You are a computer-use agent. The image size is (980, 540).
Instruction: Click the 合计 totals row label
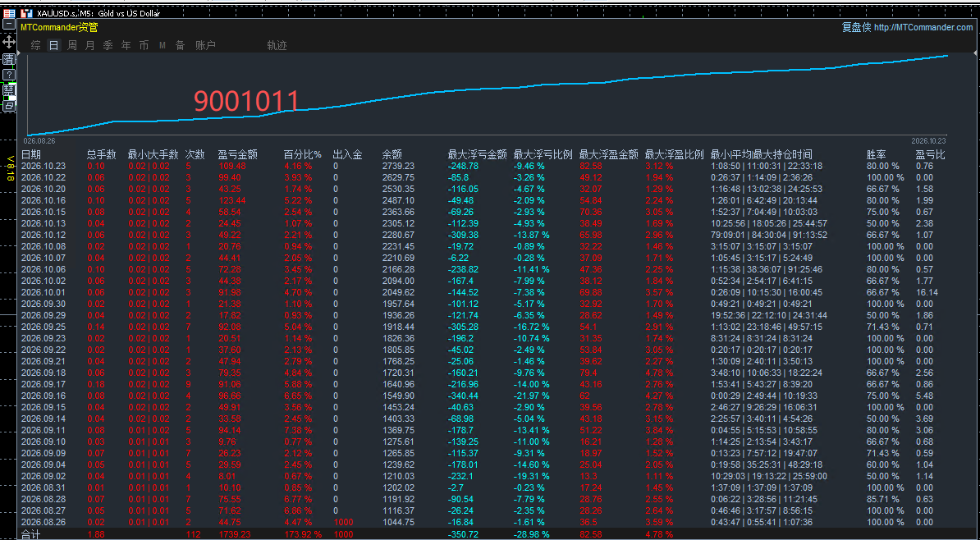point(30,534)
